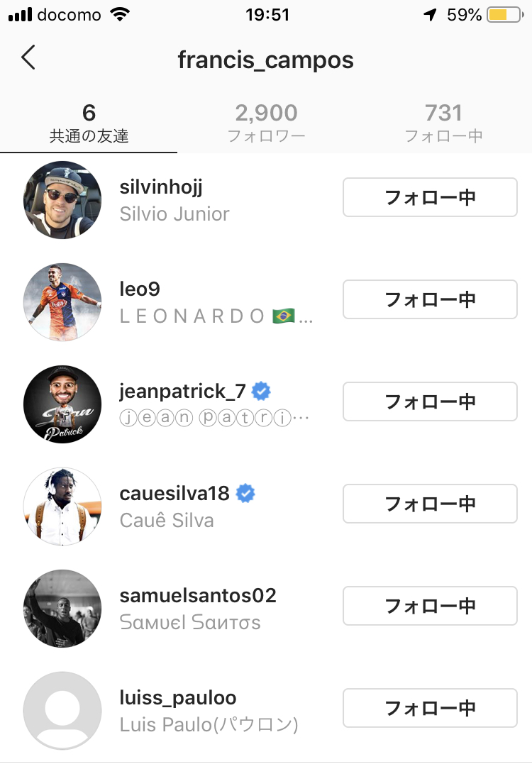
Task: Tap the Wi-Fi icon in status bar
Action: pyautogui.click(x=120, y=14)
